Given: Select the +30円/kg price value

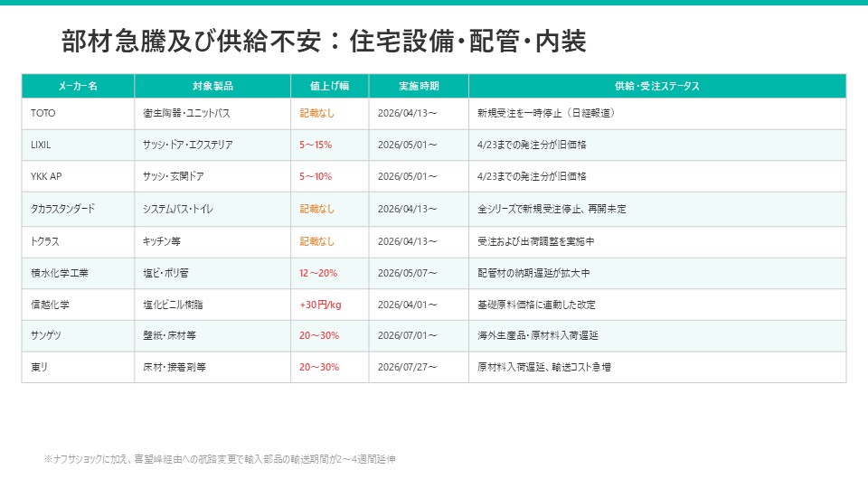Looking at the screenshot, I should point(320,305).
